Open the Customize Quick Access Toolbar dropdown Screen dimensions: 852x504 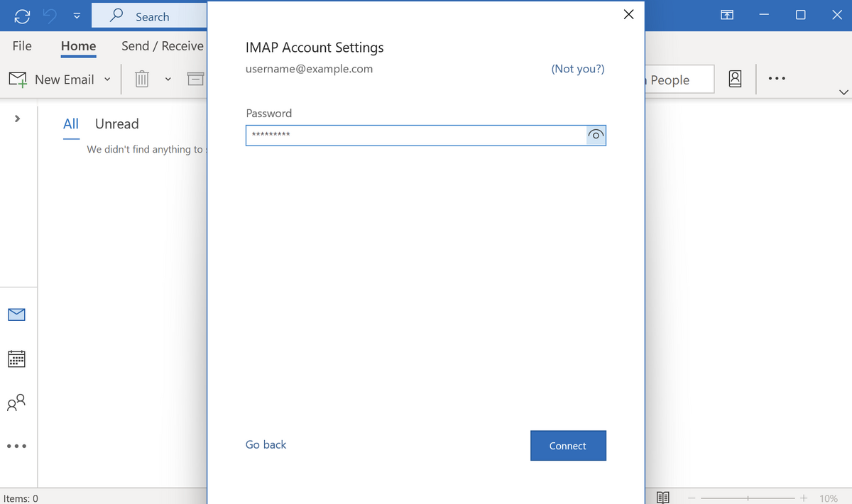(76, 16)
